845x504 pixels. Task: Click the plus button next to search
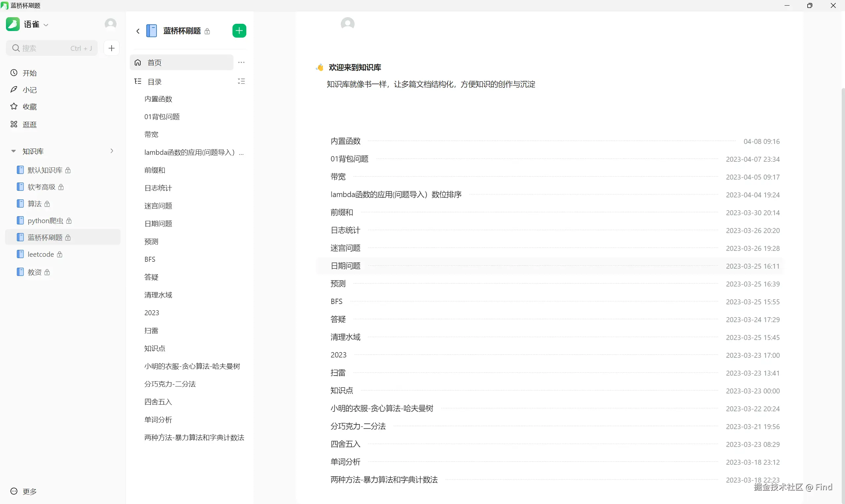111,48
